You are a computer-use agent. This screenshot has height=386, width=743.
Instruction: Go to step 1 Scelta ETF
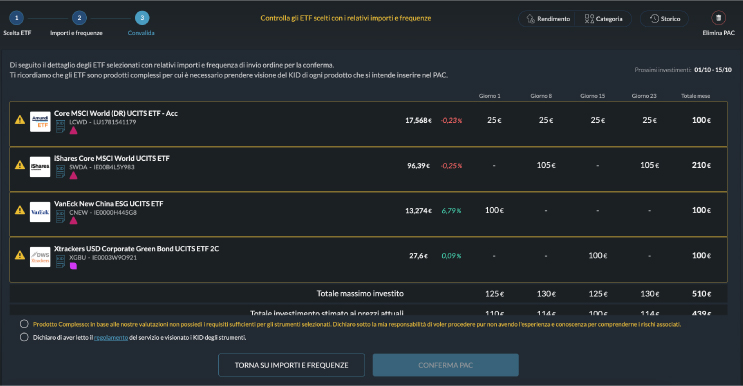click(x=17, y=18)
